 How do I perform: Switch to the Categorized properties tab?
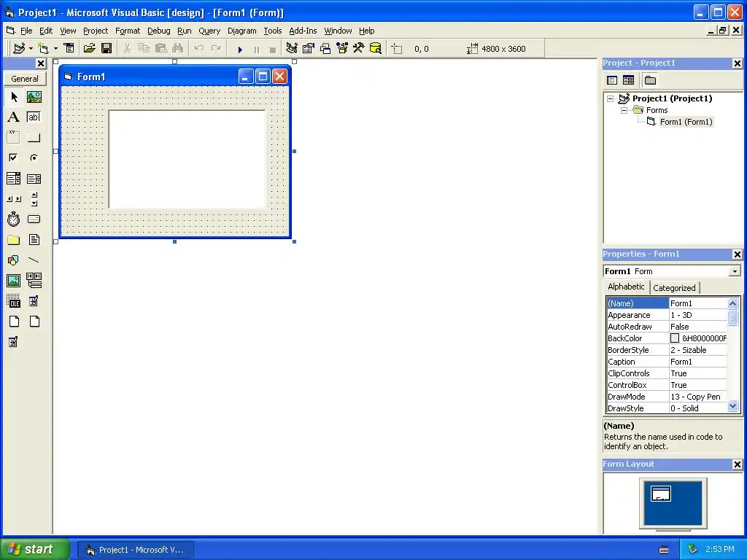[x=674, y=287]
